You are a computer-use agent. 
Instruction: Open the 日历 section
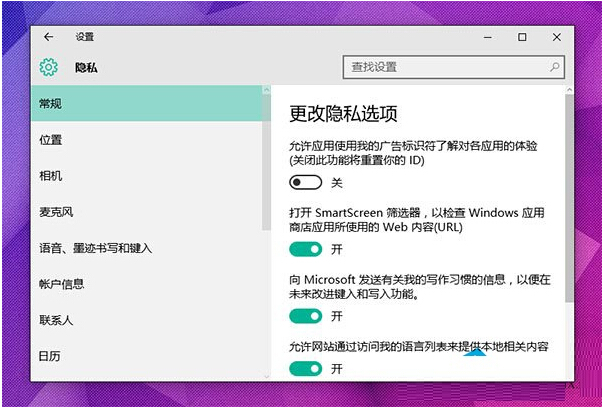pyautogui.click(x=147, y=356)
